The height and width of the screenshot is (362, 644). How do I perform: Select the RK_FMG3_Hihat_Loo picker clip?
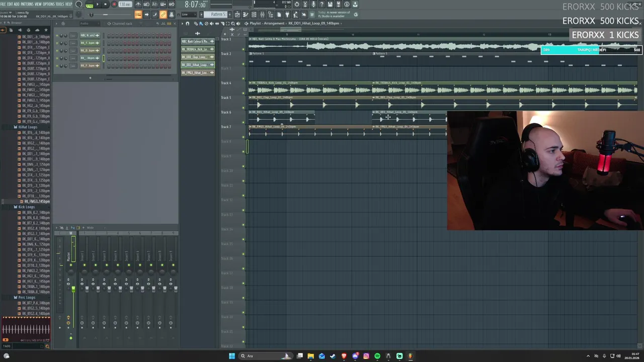(198, 72)
